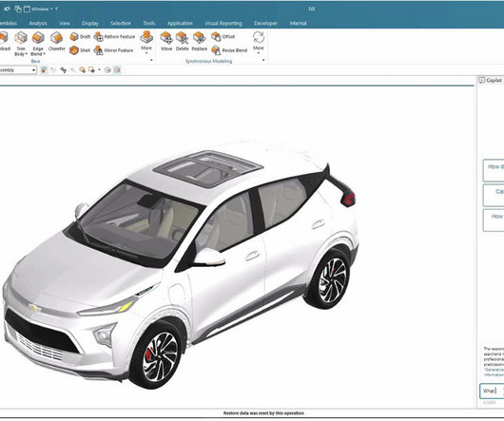504x421 pixels.
Task: Open the Window dropdown in title bar
Action: 38,9
